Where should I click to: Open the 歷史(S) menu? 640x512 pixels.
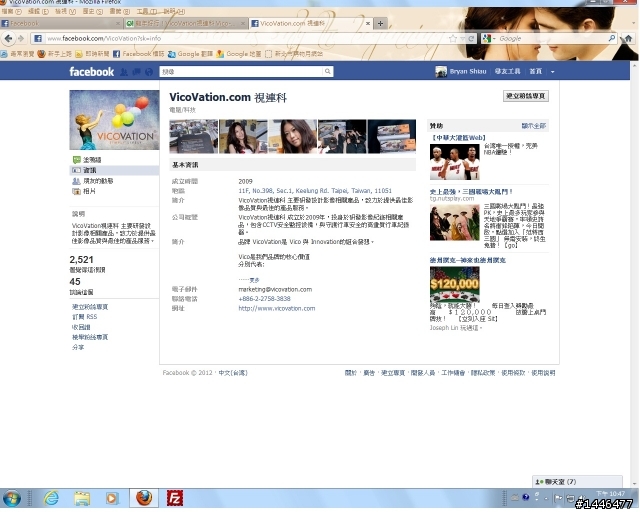tap(93, 11)
